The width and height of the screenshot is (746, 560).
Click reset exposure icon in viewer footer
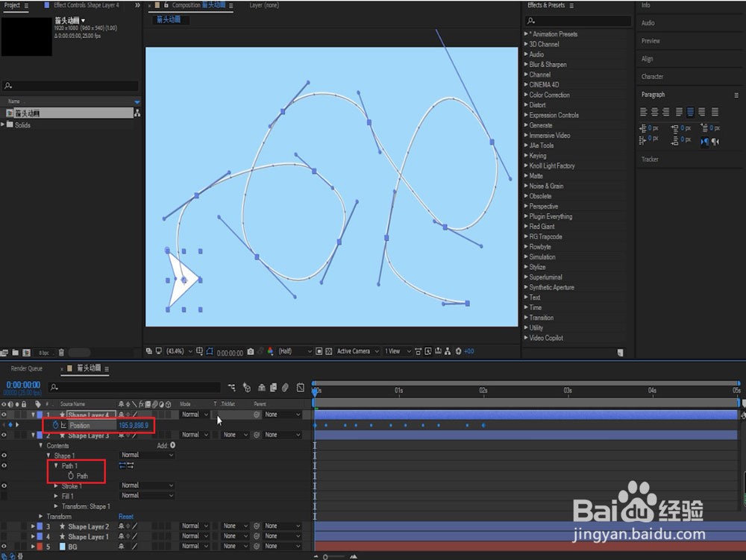[459, 351]
